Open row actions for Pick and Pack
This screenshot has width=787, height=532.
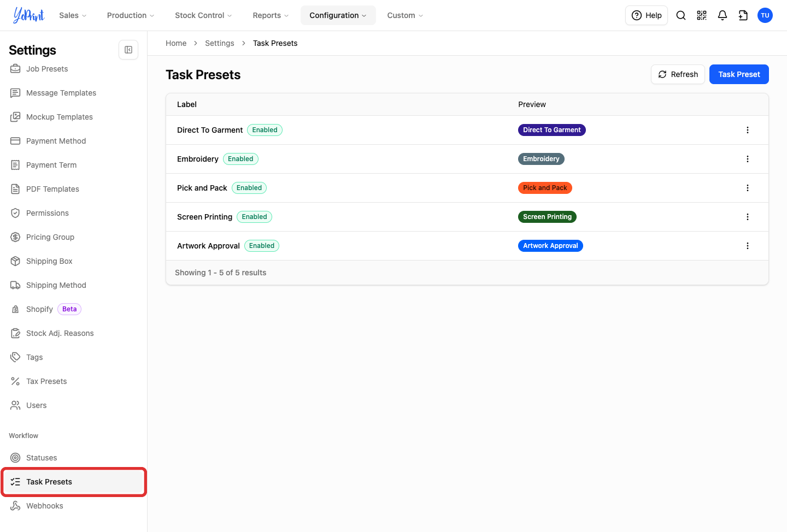(748, 188)
